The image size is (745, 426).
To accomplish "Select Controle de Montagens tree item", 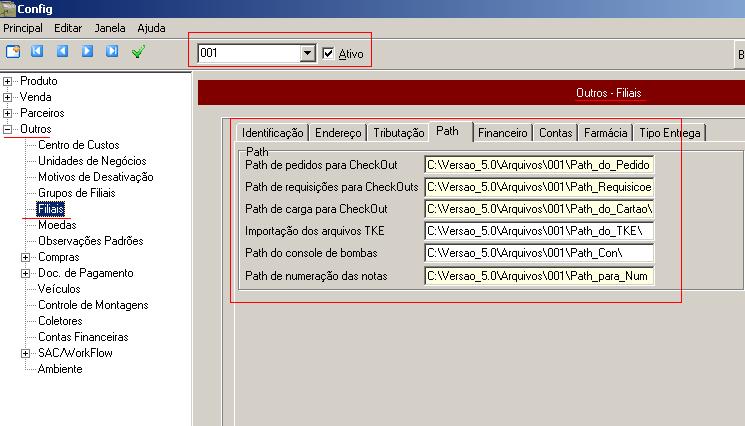I will pos(93,305).
